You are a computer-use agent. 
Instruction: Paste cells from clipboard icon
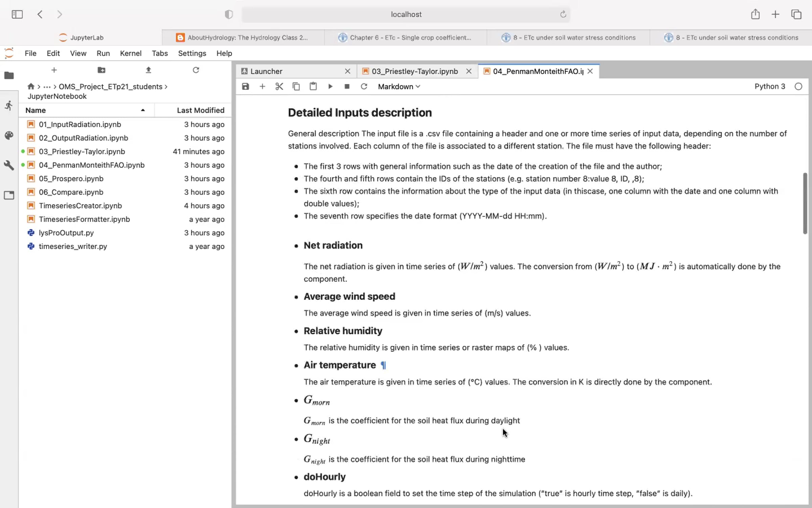click(313, 86)
